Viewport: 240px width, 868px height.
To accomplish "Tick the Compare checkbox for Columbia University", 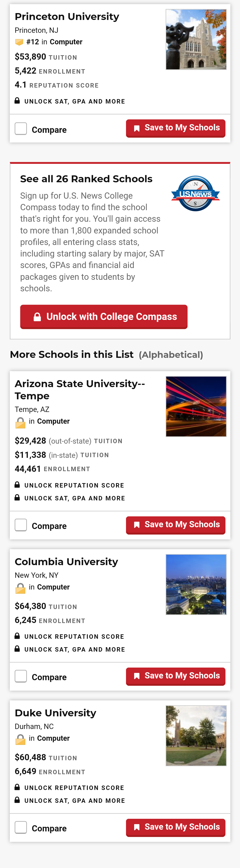I will tap(21, 676).
